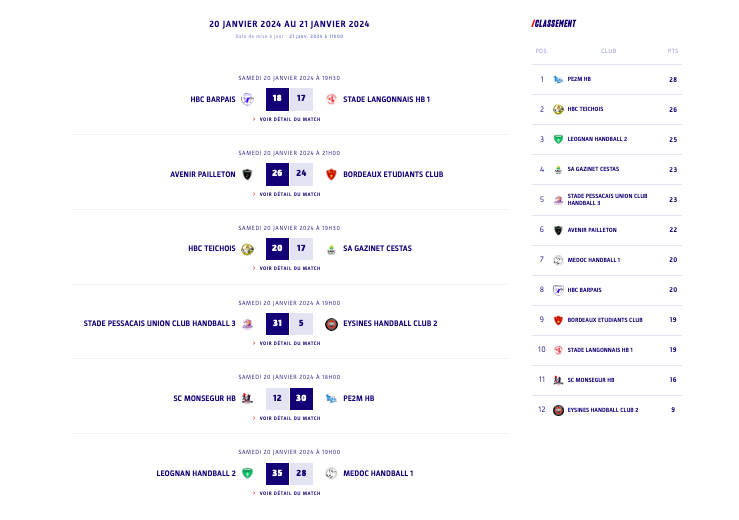
Task: Open match details for Avenir Pailleton game
Action: 287,194
